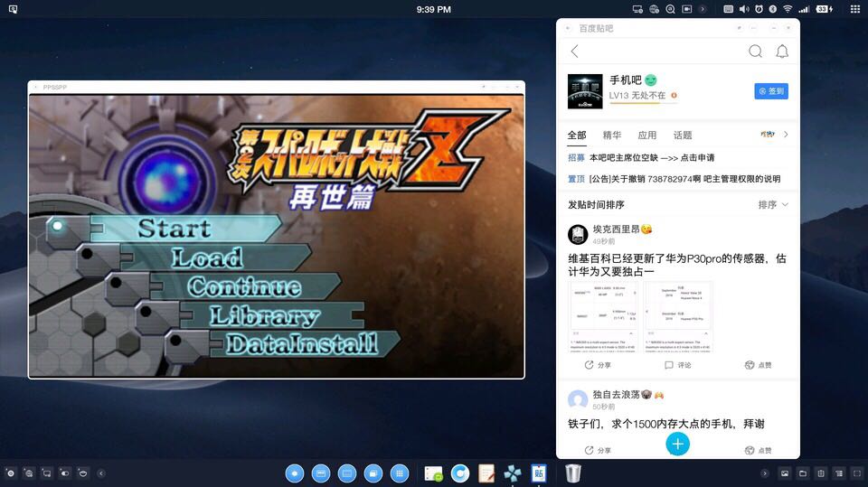The height and width of the screenshot is (487, 868).
Task: Like the 1500 phone post with 点赞
Action: click(x=758, y=451)
